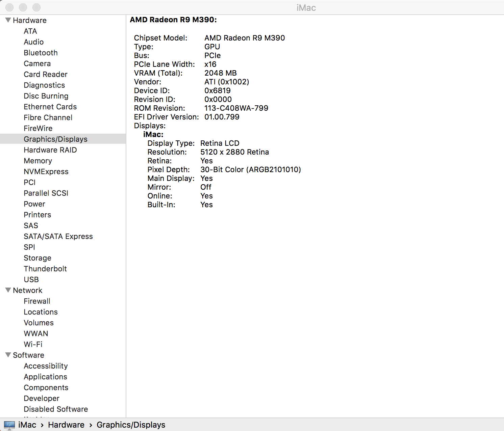Select ATA in the sidebar
504x431 pixels.
[30, 31]
